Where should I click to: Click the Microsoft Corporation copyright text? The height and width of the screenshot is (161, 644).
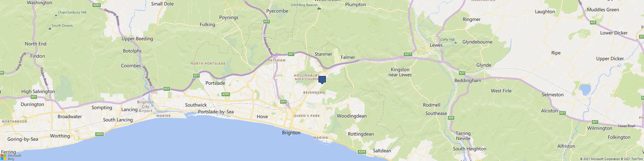[x=601, y=159]
